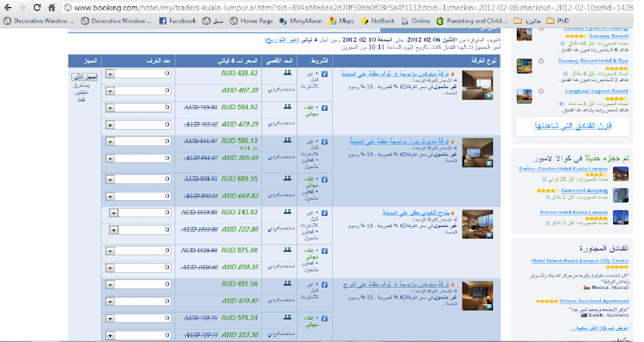
Task: Click the plus icon on the first room photo
Action: tap(489, 95)
